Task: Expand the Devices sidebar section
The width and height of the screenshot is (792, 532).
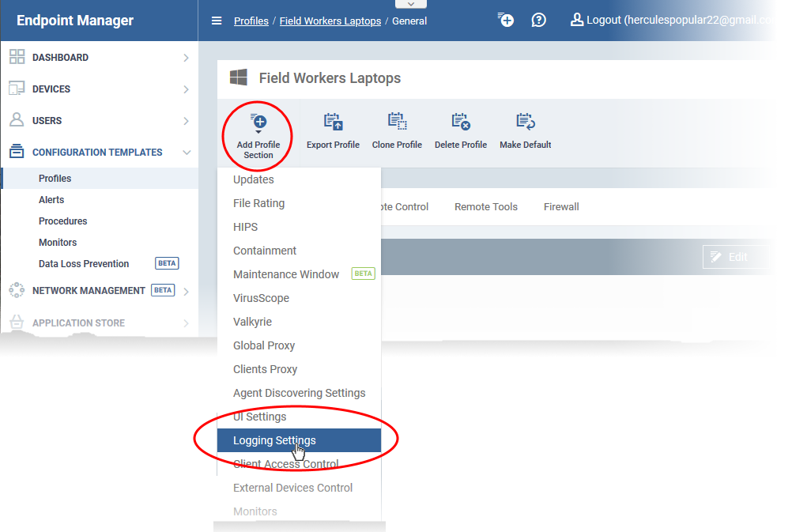Action: [x=99, y=89]
